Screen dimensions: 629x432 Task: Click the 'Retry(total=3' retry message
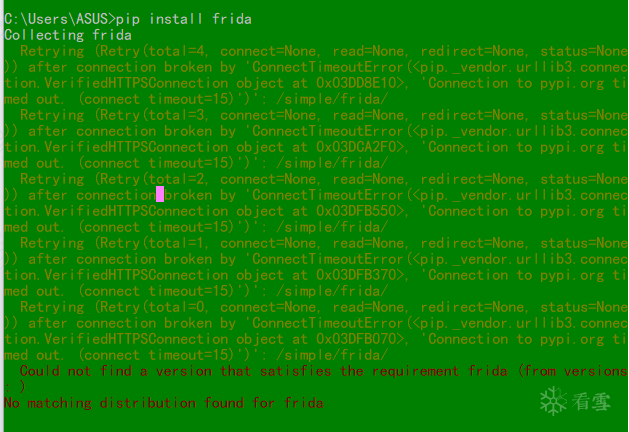[x=148, y=115]
